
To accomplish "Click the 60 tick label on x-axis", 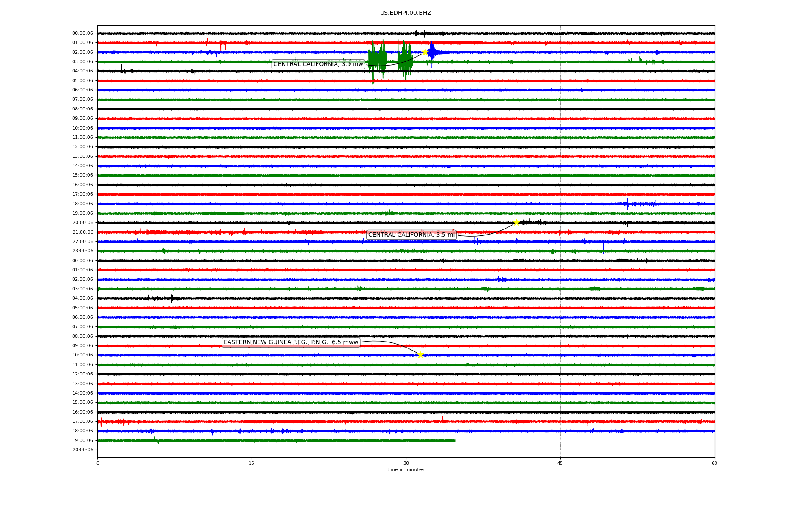I will [x=714, y=463].
